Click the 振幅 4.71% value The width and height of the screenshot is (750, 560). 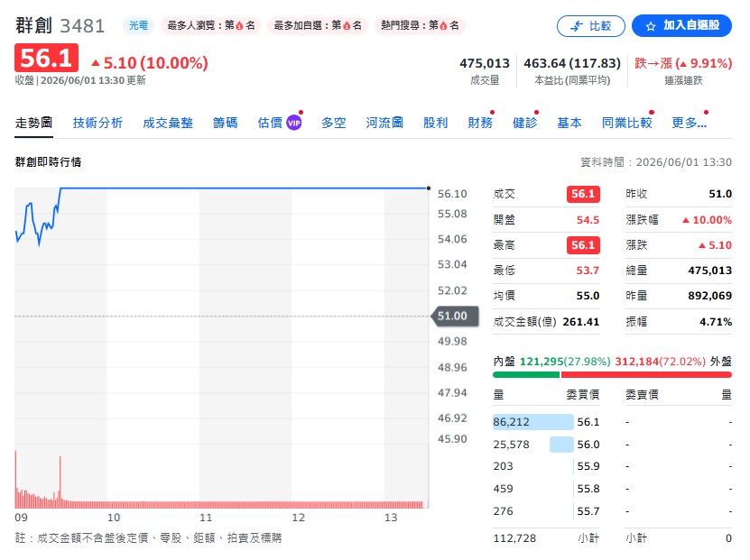(716, 322)
